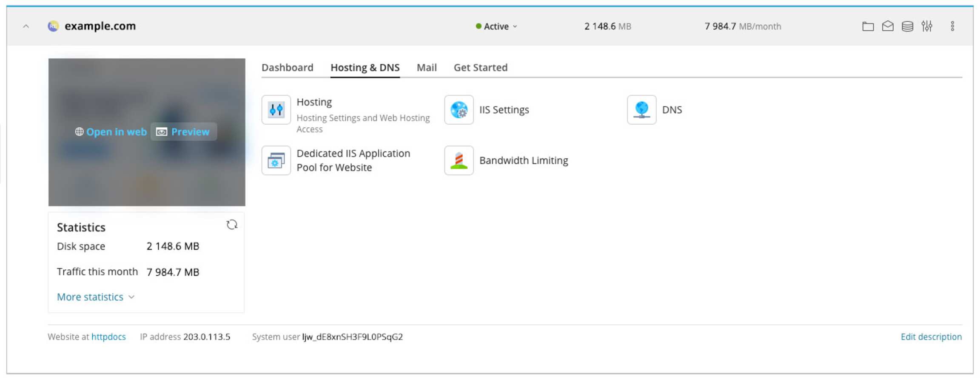980x380 pixels.
Task: Refresh the Statistics panel
Action: 232,225
